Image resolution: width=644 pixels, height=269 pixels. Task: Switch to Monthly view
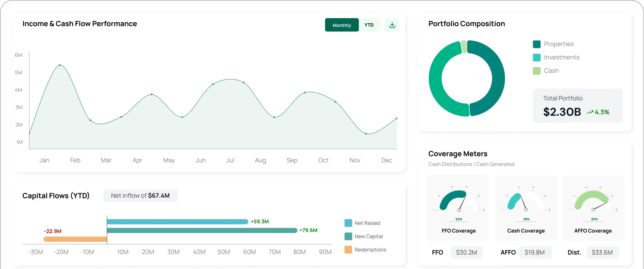point(342,25)
